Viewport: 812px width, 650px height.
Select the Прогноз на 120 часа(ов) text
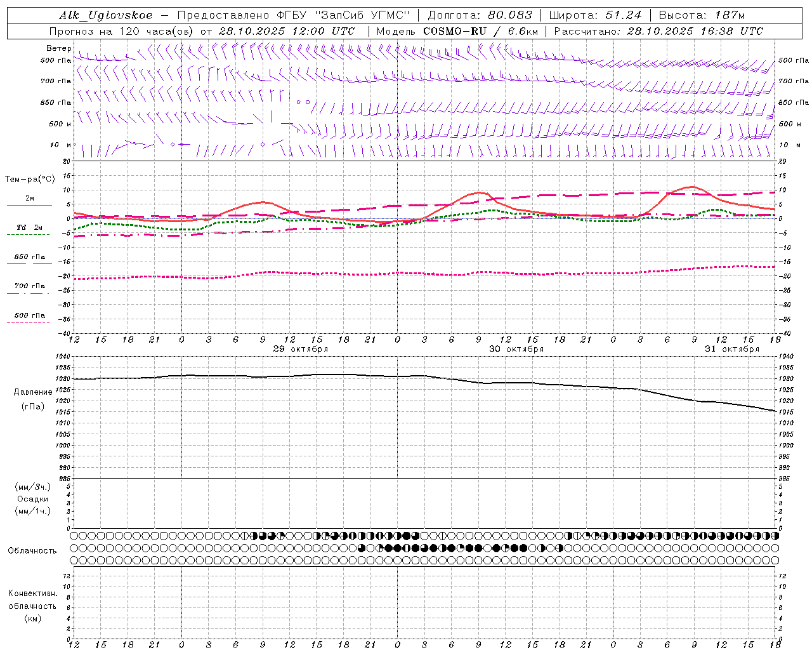(x=122, y=31)
